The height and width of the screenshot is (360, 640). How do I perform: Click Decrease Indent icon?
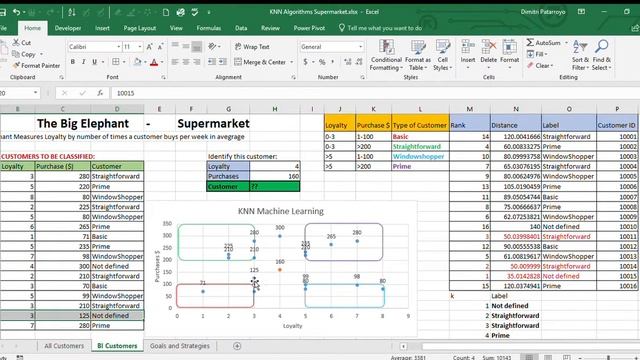coord(211,62)
